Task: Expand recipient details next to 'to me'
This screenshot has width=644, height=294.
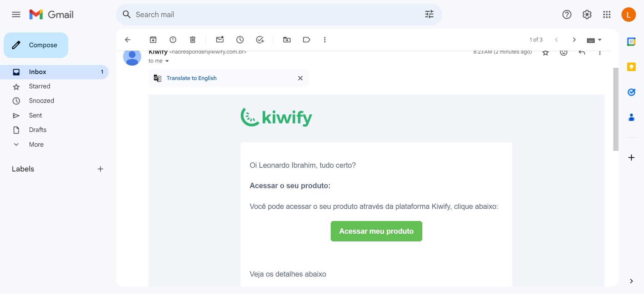Action: [167, 61]
